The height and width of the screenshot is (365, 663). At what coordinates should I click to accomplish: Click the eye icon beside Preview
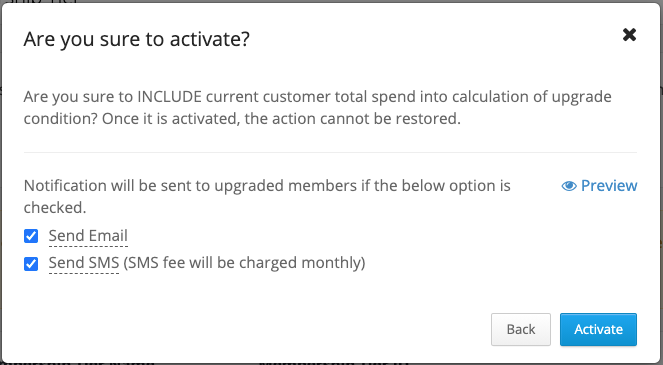click(569, 186)
